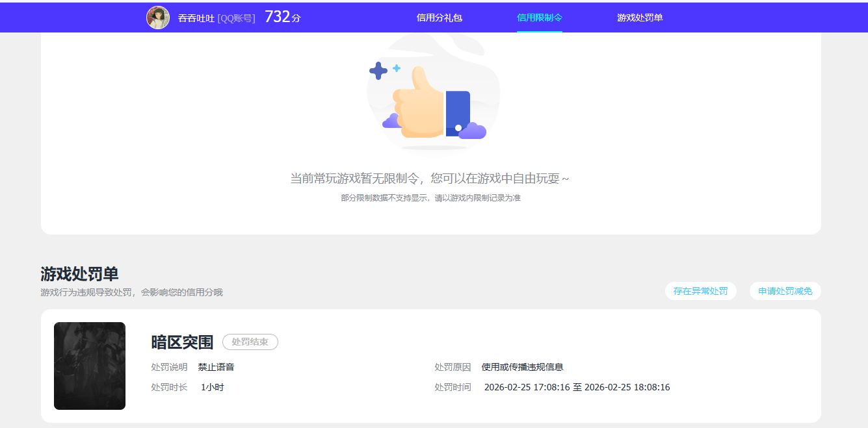Click the thumbs-up illustration
The height and width of the screenshot is (428, 868).
click(433, 94)
